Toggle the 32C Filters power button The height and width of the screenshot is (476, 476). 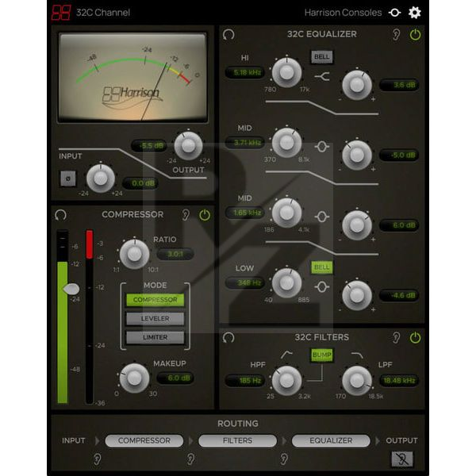click(x=415, y=338)
